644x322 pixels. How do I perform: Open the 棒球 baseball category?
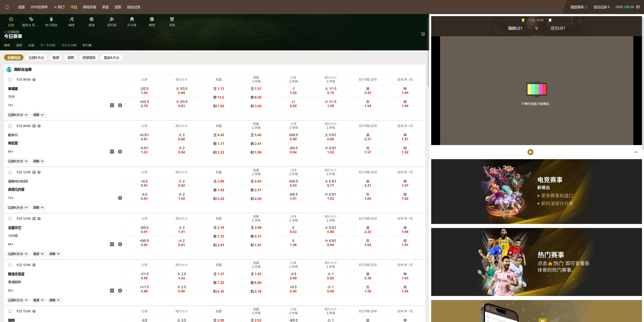point(152,22)
